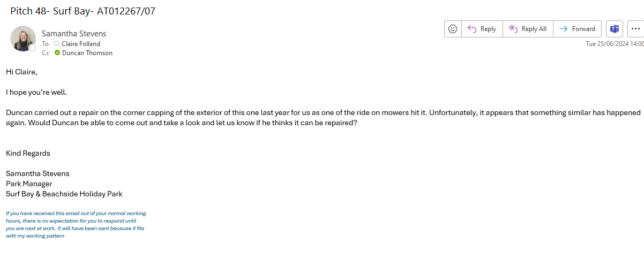Open the emoji reaction picker
The width and height of the screenshot is (644, 274).
(x=453, y=29)
